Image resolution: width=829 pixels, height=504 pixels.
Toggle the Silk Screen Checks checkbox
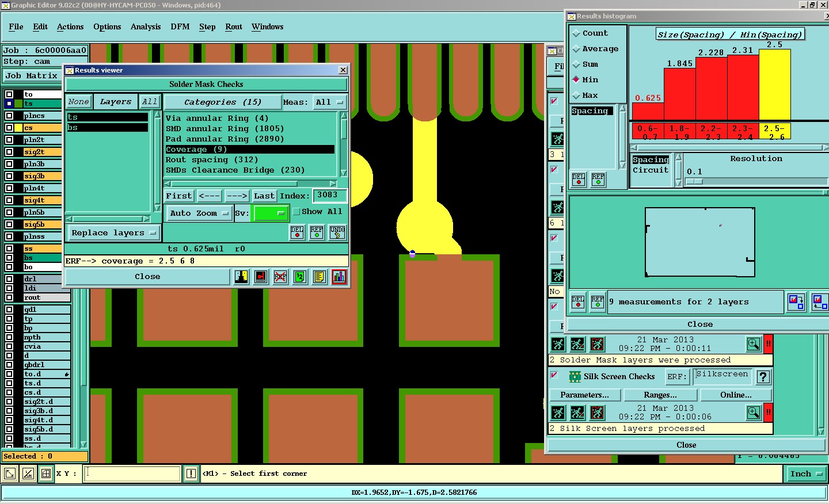(x=554, y=375)
